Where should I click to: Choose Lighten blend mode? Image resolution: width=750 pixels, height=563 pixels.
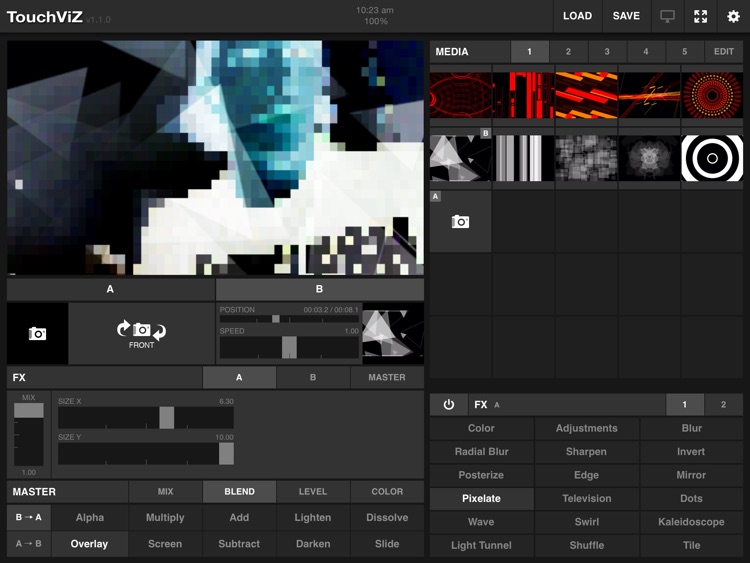313,518
